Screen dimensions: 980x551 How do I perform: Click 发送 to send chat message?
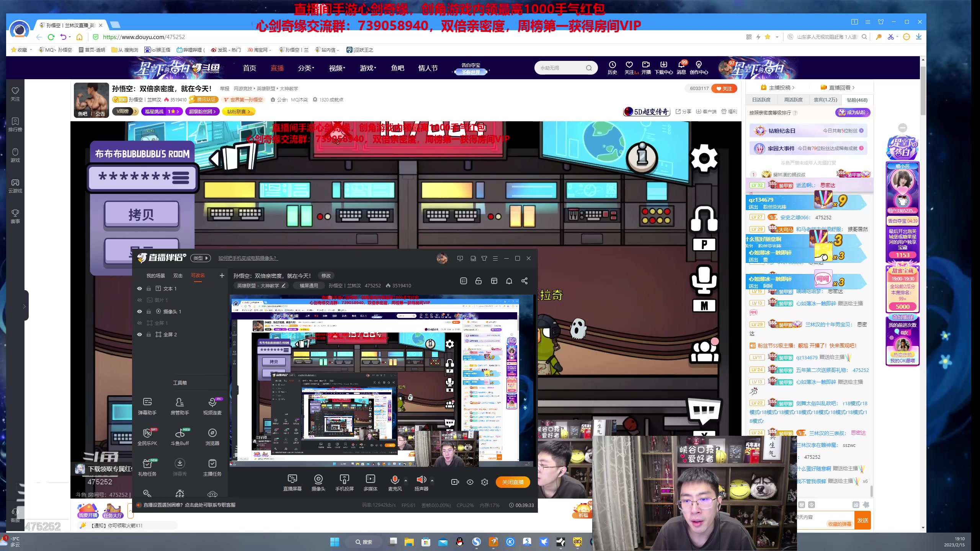coord(863,520)
